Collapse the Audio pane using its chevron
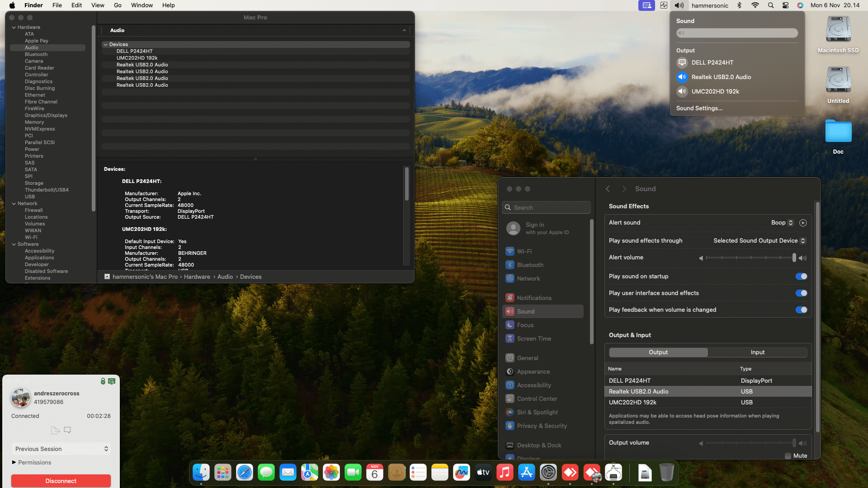This screenshot has width=868, height=488. pos(404,30)
